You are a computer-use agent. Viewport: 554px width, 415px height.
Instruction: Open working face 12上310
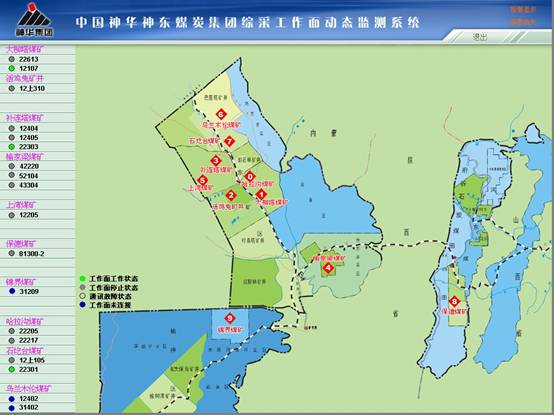click(x=26, y=88)
